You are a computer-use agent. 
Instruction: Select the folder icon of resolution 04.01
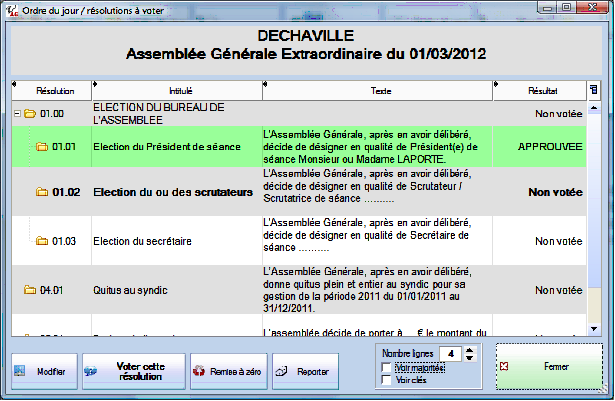tap(30, 290)
